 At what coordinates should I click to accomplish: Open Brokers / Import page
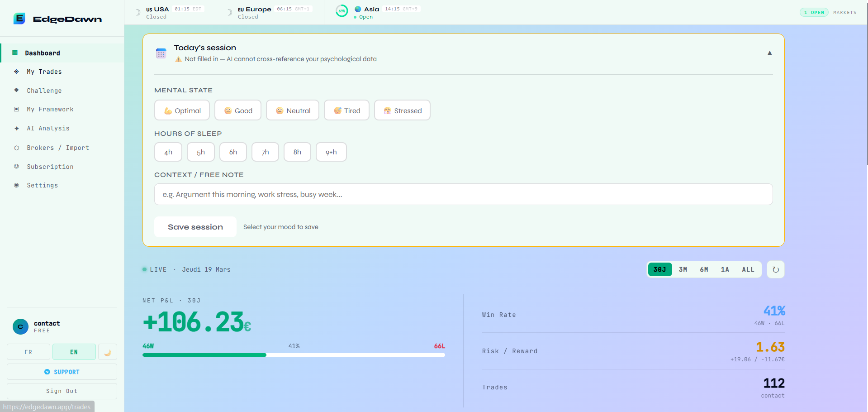(62, 148)
